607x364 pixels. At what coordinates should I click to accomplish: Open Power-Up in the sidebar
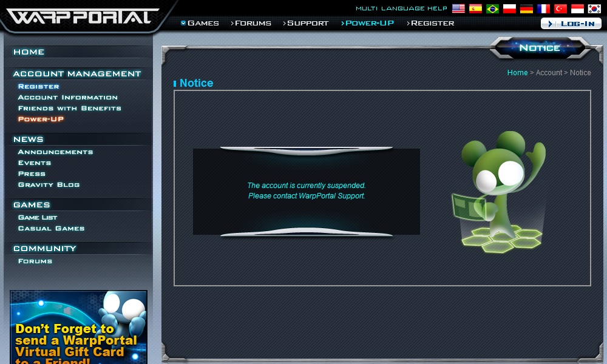click(41, 119)
